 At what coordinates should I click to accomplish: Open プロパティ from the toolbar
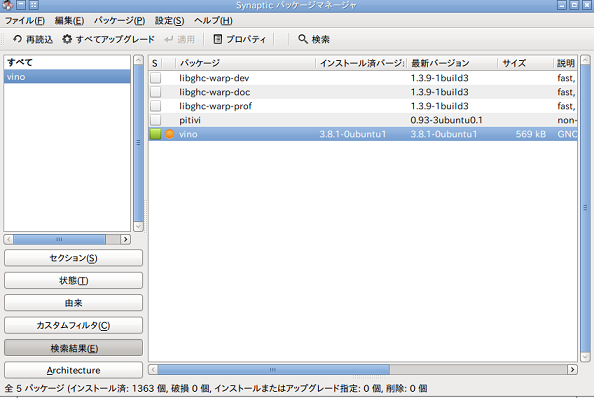240,39
